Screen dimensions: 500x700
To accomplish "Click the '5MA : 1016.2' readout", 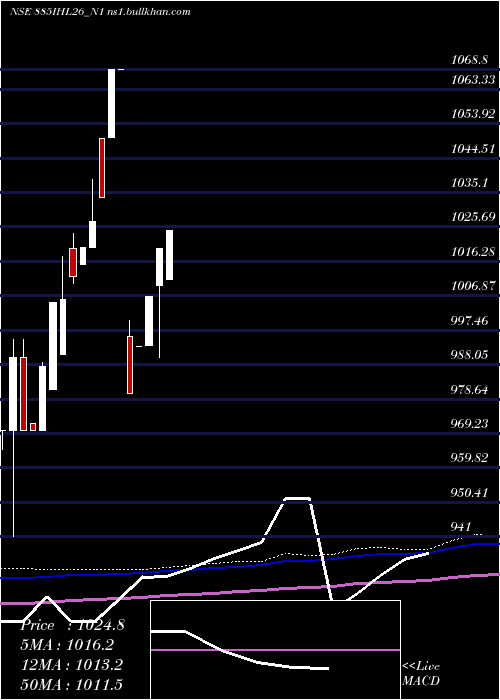I will pyautogui.click(x=67, y=645).
